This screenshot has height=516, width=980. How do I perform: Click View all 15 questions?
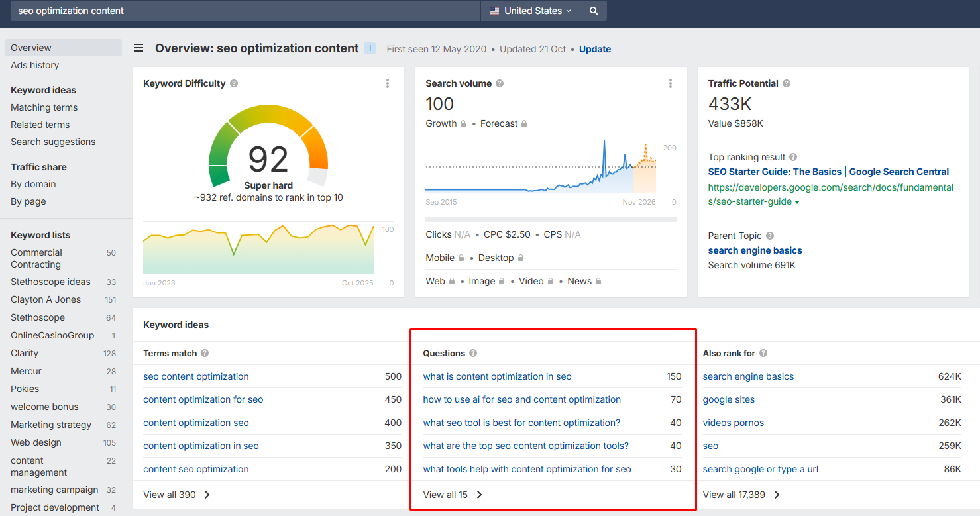coord(453,495)
